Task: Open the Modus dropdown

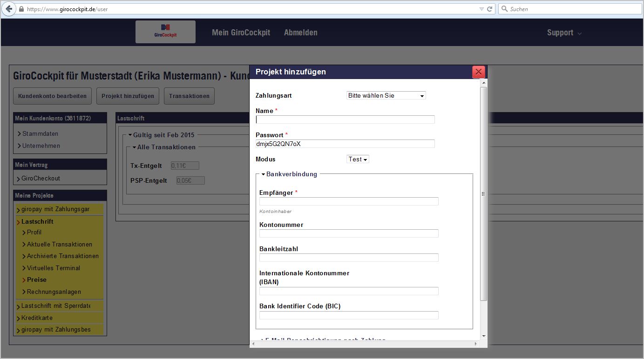Action: 358,159
